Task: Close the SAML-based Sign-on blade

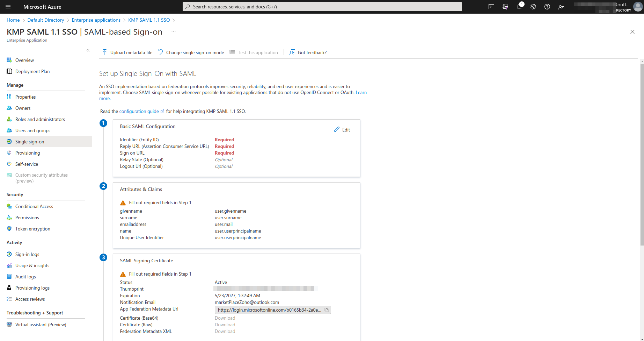Action: [x=632, y=32]
